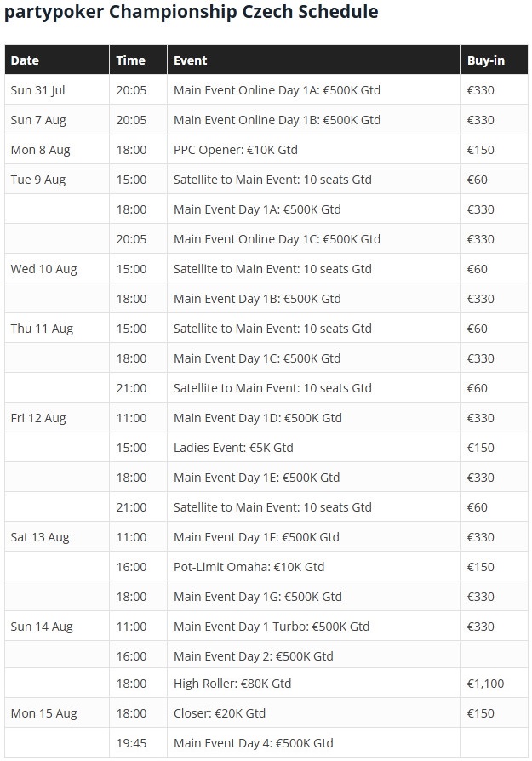Click Main Event Online Day 1A row
The height and width of the screenshot is (761, 532).
point(266,90)
